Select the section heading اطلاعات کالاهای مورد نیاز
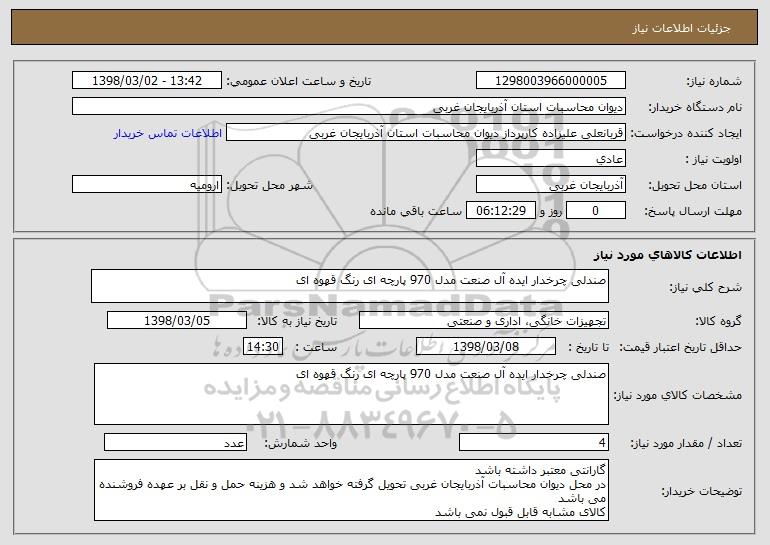This screenshot has width=770, height=545. point(668,255)
